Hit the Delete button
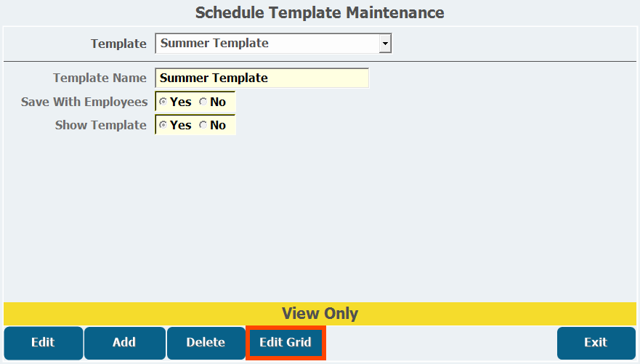This screenshot has height=364, width=640. pyautogui.click(x=206, y=343)
